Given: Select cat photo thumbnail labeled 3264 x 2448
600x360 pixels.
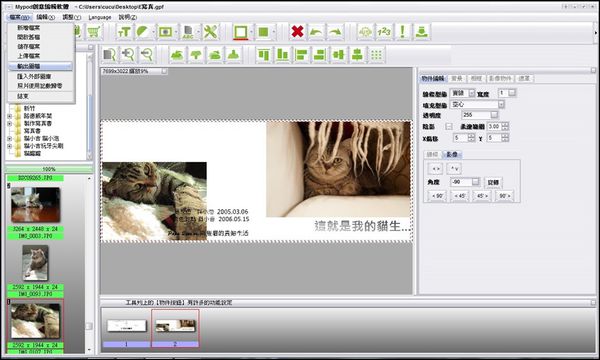Looking at the screenshot, I should tap(35, 204).
